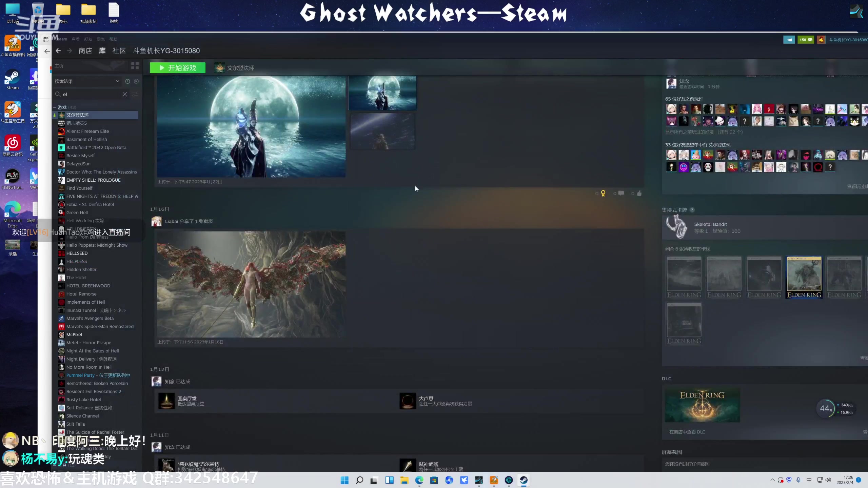Screen dimensions: 868x488
Task: Click Steam's back navigation arrow
Action: tap(58, 51)
